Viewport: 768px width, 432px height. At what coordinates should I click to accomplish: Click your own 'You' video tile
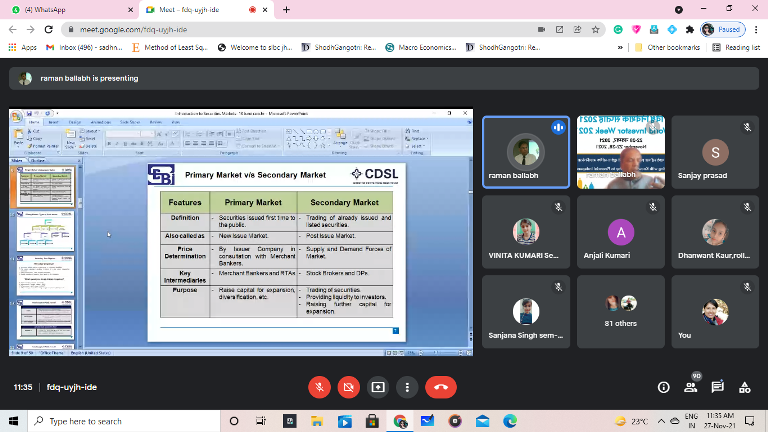click(x=715, y=312)
